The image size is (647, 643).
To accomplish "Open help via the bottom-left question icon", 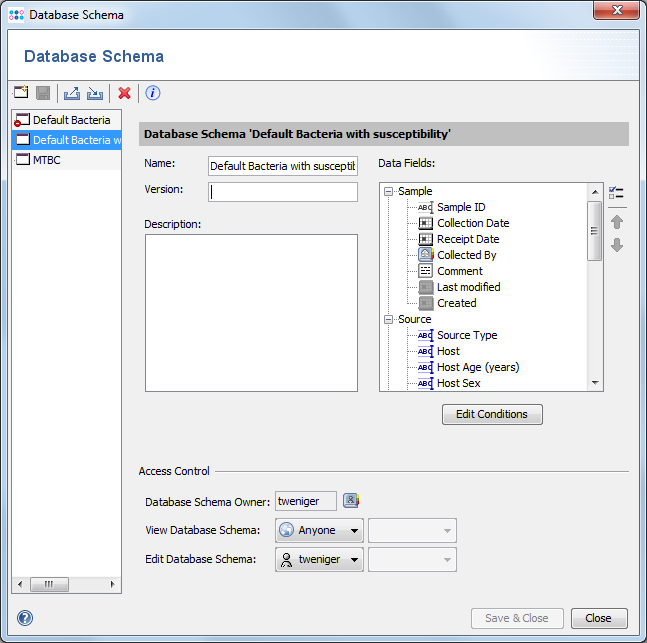I will [25, 618].
